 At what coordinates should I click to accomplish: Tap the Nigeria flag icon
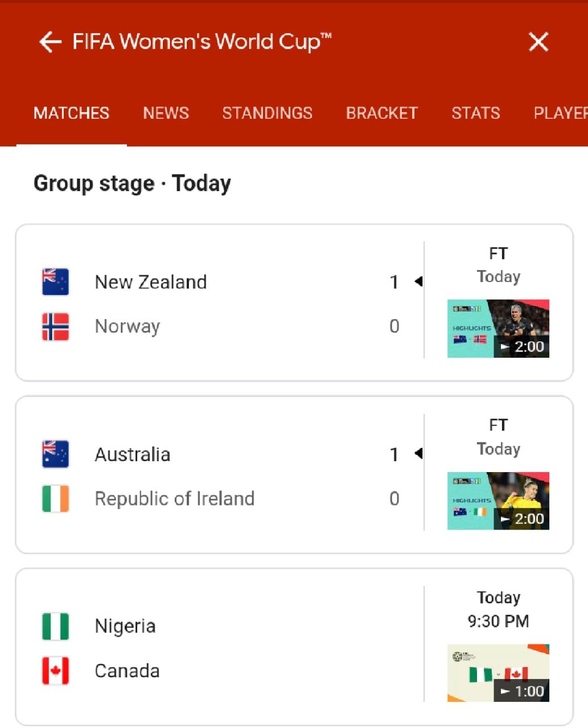tap(56, 626)
